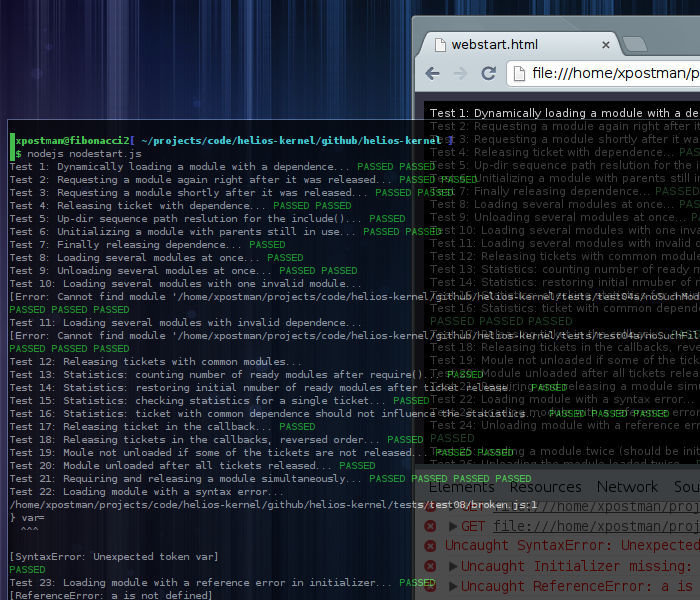Select the webstart.html browser tab

pyautogui.click(x=518, y=44)
